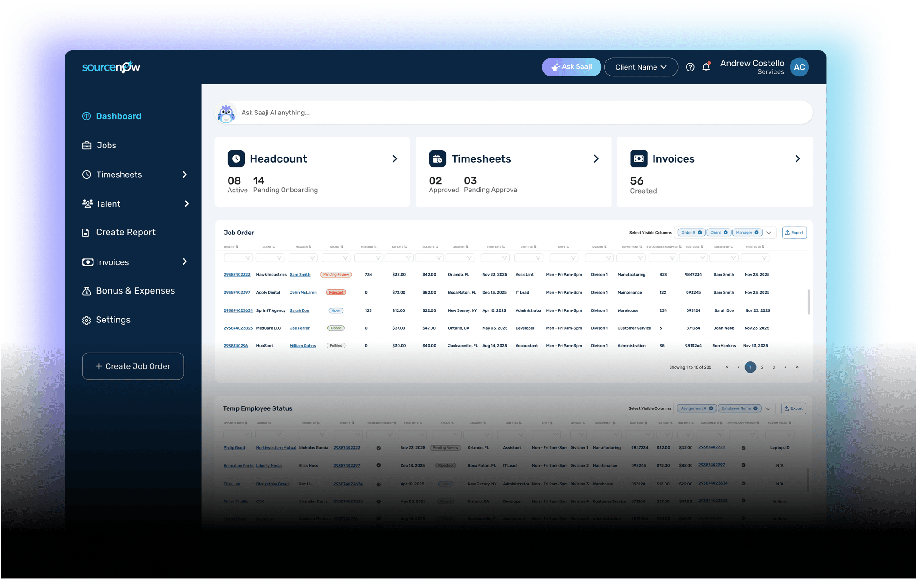The height and width of the screenshot is (588, 916).
Task: Click the Timesheets calendar card icon
Action: pos(437,158)
